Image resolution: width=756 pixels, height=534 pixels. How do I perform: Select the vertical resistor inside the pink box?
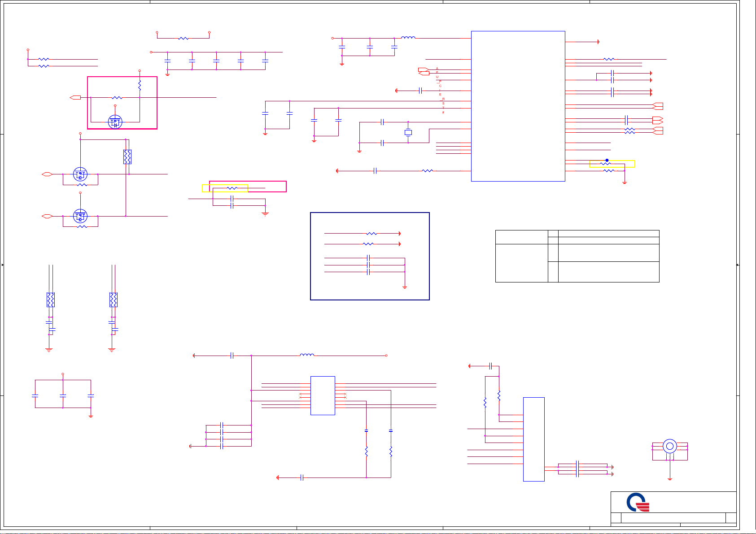pyautogui.click(x=140, y=85)
